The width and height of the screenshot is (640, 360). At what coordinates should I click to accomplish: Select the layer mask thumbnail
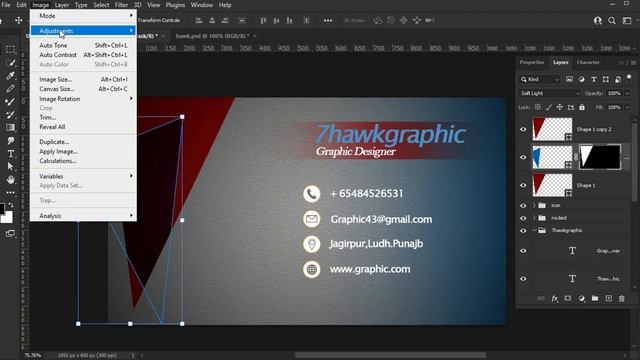pyautogui.click(x=600, y=157)
